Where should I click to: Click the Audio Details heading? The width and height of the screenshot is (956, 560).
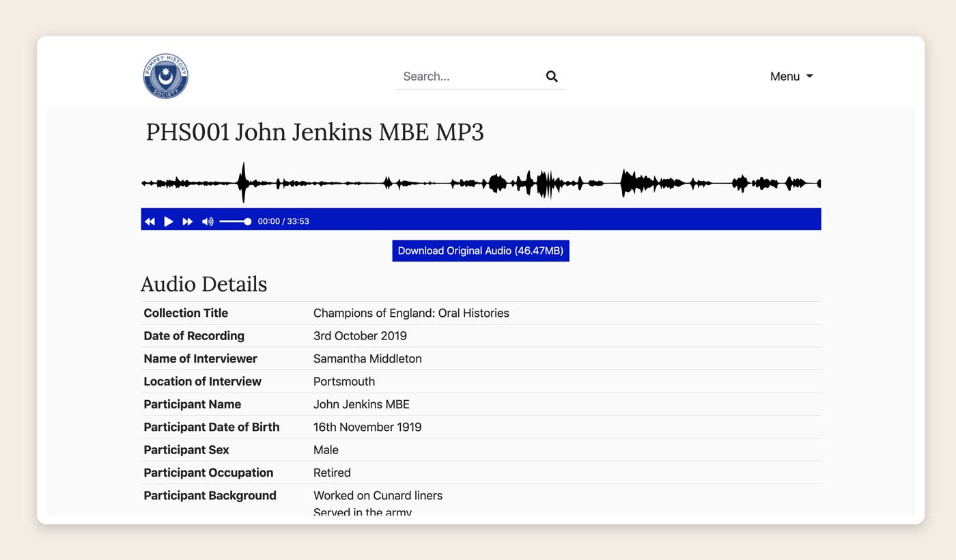(203, 284)
